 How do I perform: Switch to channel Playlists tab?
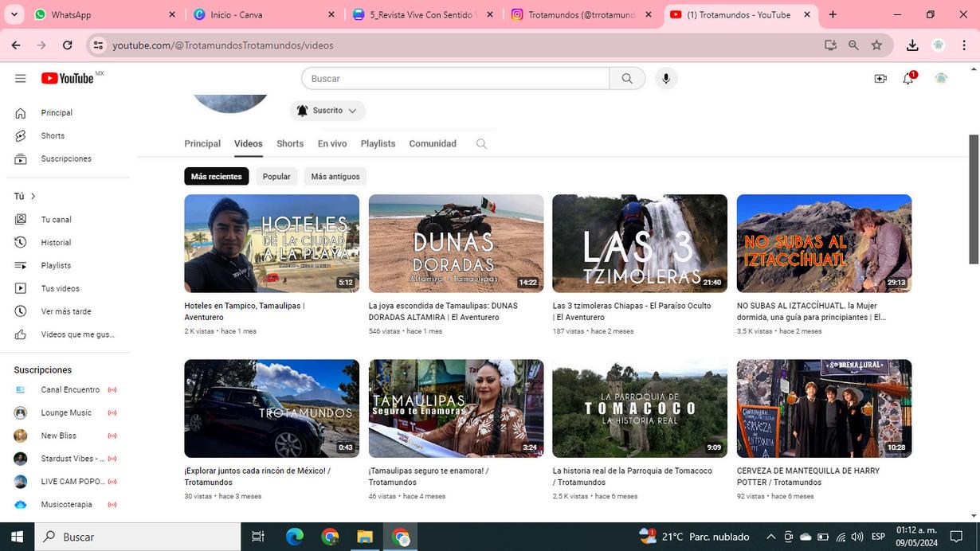tap(378, 144)
